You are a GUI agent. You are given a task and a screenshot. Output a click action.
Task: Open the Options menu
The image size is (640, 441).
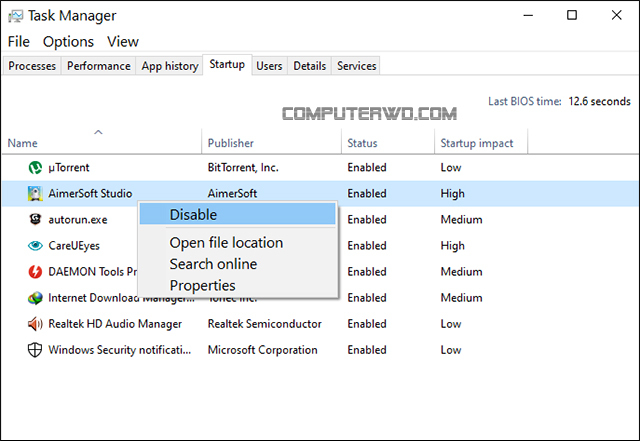[x=68, y=42]
